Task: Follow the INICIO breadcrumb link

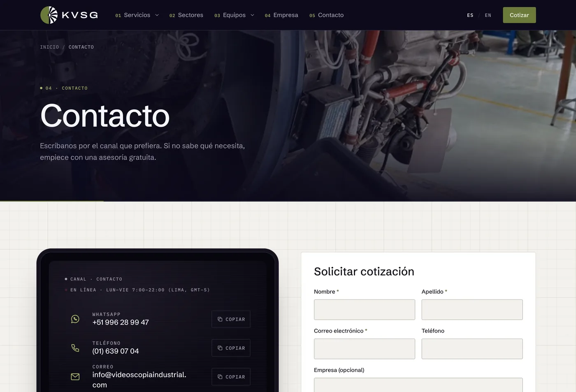Action: (x=49, y=47)
